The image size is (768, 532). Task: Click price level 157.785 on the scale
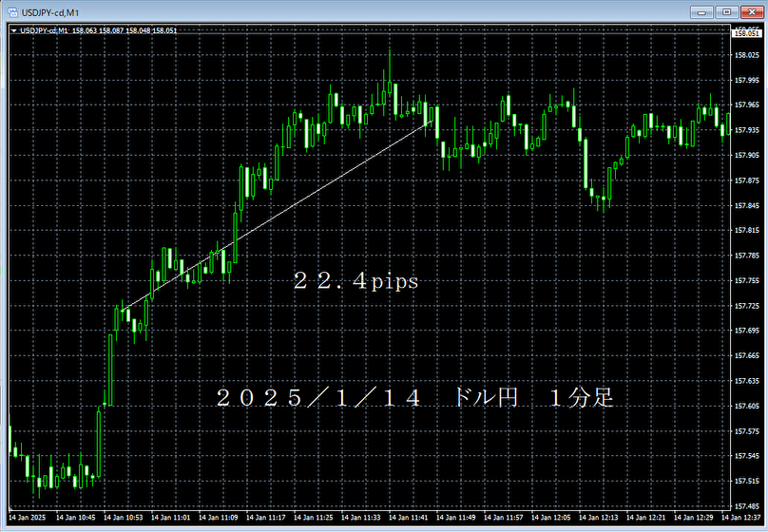click(x=746, y=256)
